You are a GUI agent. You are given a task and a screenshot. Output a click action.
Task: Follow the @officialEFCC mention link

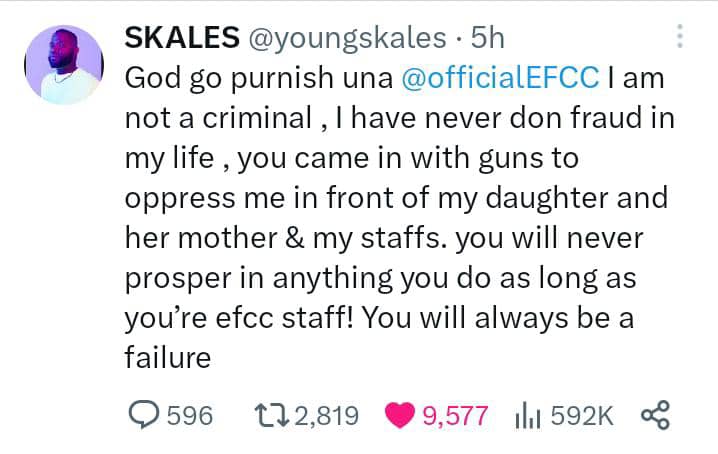500,77
